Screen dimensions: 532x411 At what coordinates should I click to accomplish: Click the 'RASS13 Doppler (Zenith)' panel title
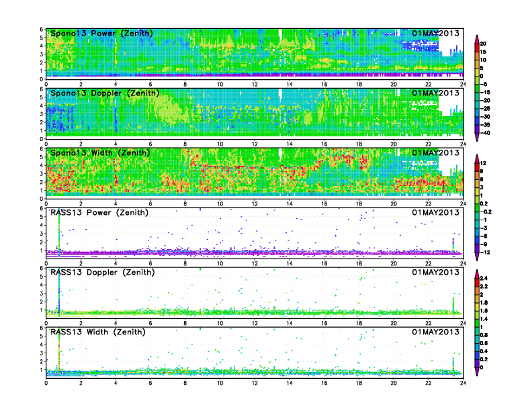103,272
